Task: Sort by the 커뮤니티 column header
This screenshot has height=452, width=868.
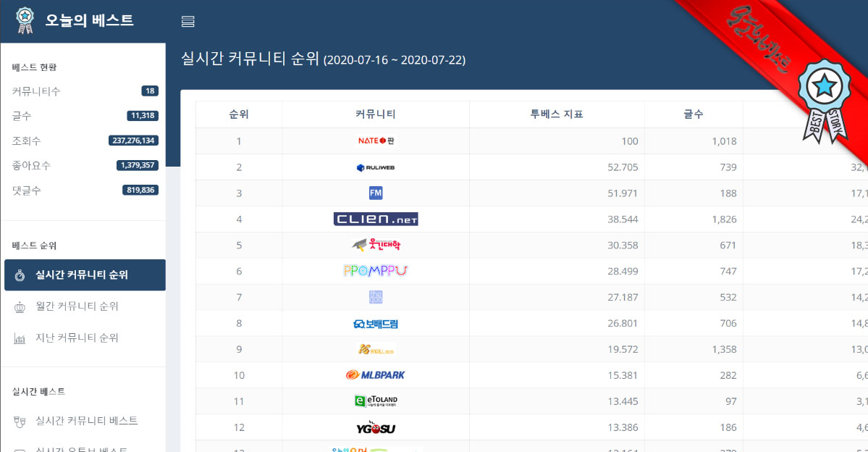Action: tap(375, 114)
